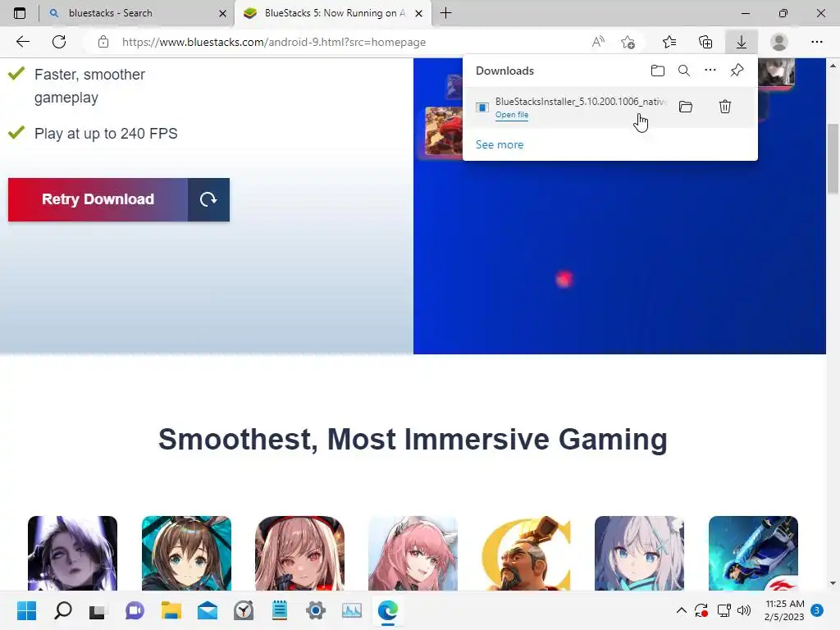Select the bearded warrior game thumbnail

(x=526, y=554)
